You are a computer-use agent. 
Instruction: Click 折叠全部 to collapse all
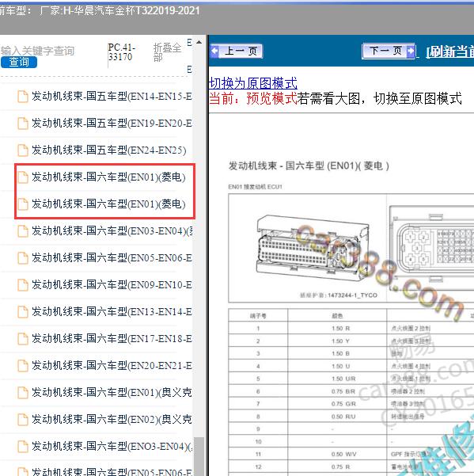coord(168,52)
